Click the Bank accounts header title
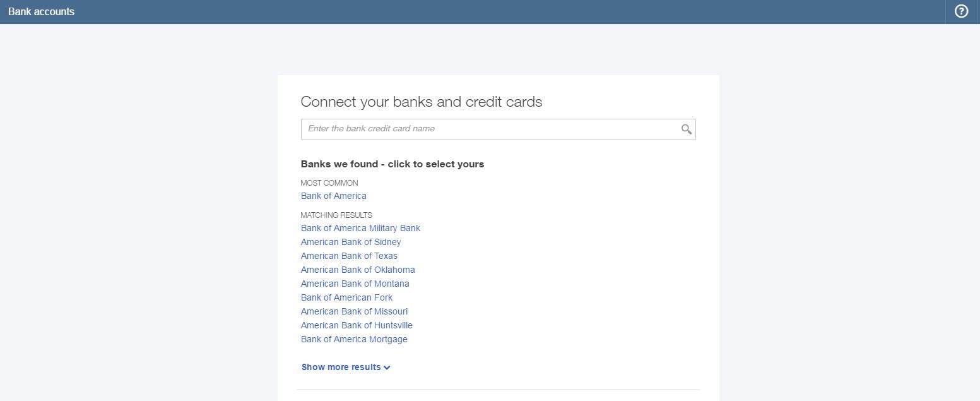This screenshot has width=980, height=401. coord(41,11)
